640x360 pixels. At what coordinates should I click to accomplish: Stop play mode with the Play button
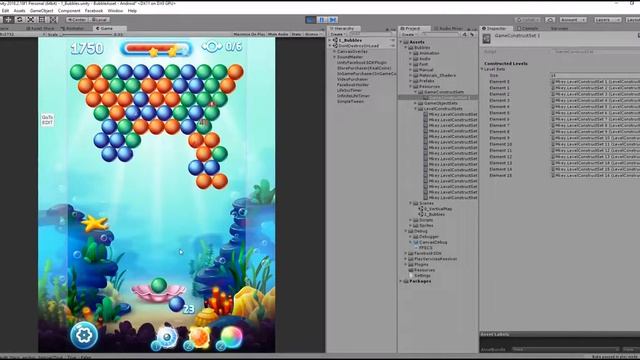[x=311, y=20]
